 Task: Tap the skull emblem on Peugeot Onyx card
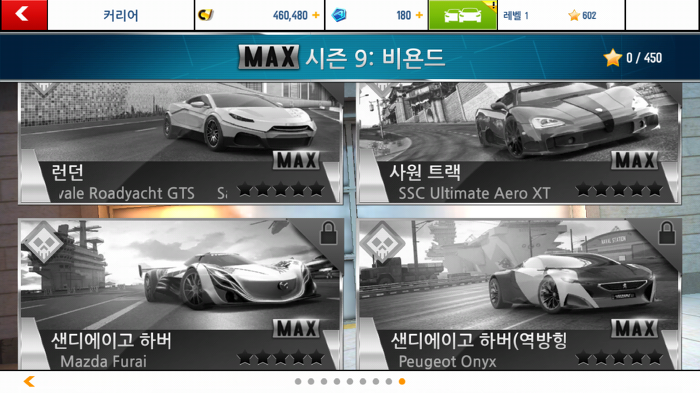(x=382, y=243)
